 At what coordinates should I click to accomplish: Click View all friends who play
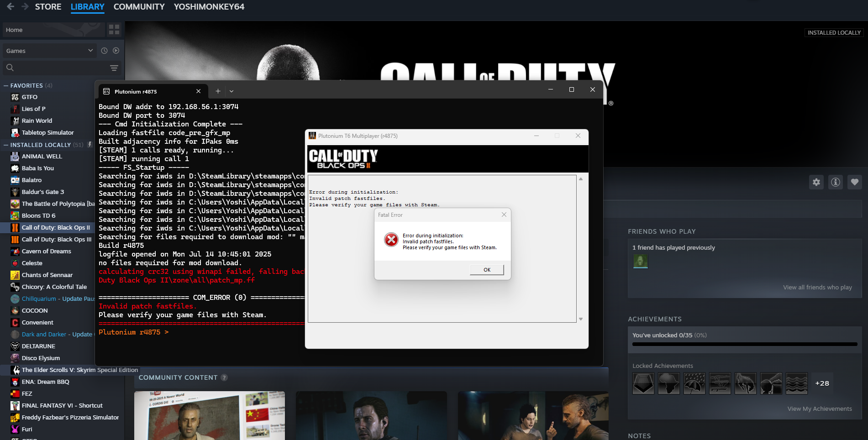817,287
